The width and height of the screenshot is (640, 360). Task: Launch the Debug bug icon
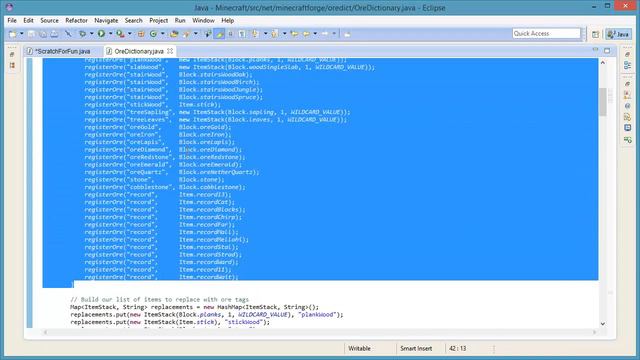click(82, 34)
